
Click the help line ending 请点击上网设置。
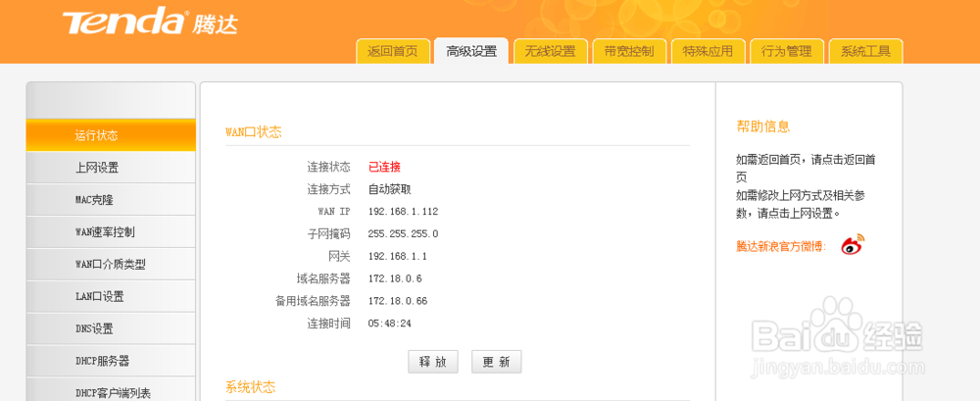coord(801,204)
